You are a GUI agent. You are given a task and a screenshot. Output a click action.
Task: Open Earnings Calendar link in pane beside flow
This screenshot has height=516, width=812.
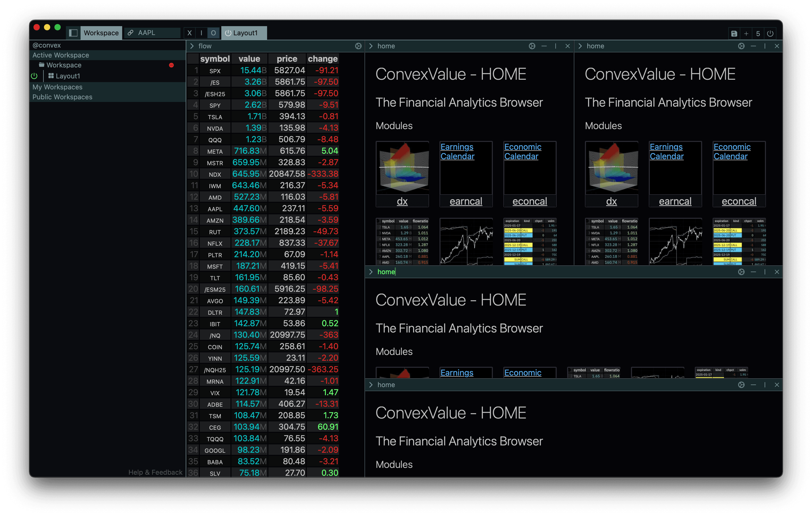[x=457, y=151]
